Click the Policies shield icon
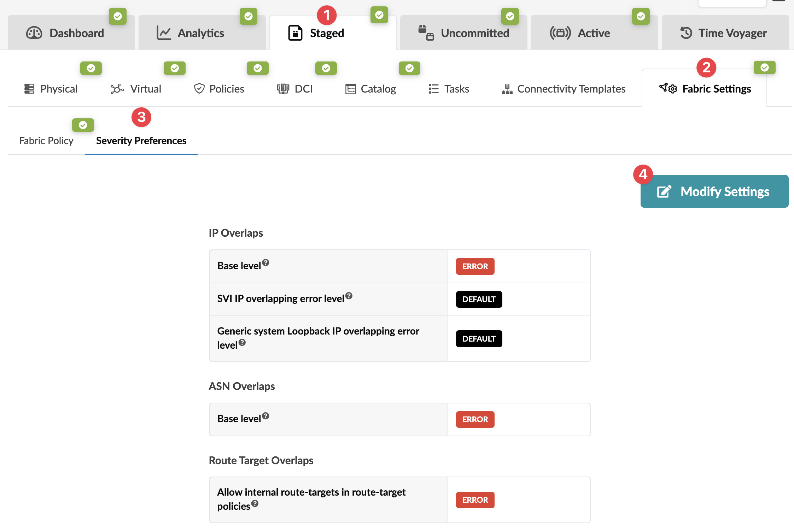Viewport: 794px width, 532px height. coord(199,89)
